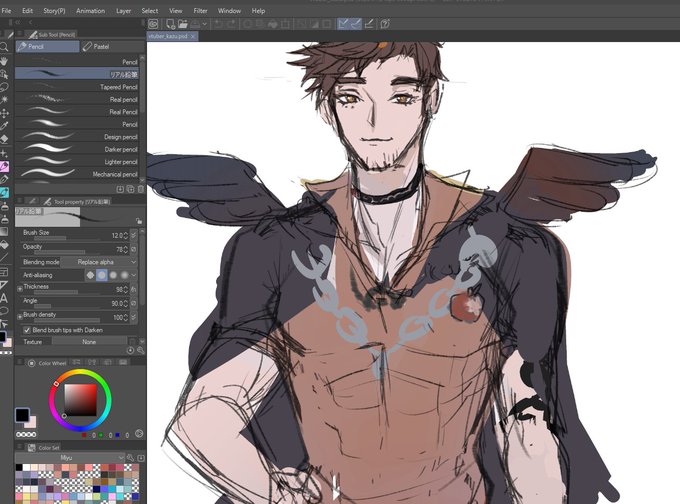Viewport: 680px width, 504px height.
Task: Select the Tapered Pencil sub tool
Action: (x=77, y=87)
